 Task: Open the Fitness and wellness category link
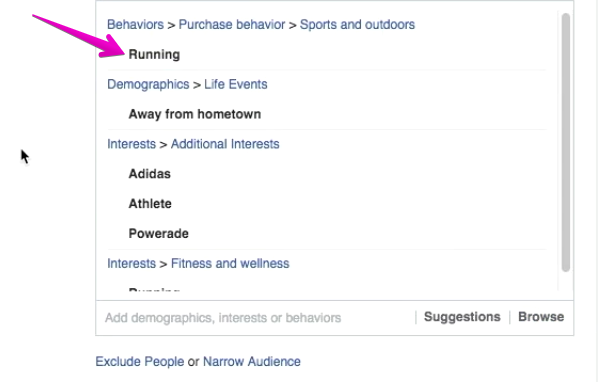(230, 263)
